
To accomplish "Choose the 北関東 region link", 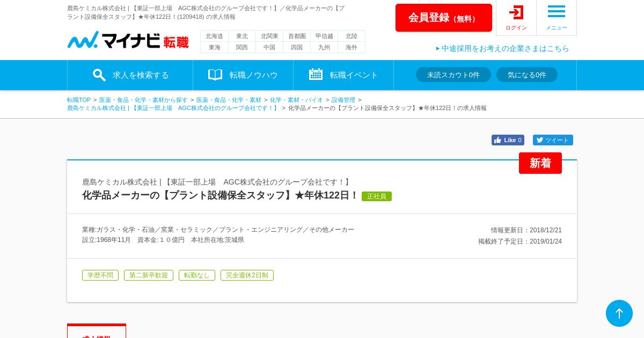I will (269, 36).
